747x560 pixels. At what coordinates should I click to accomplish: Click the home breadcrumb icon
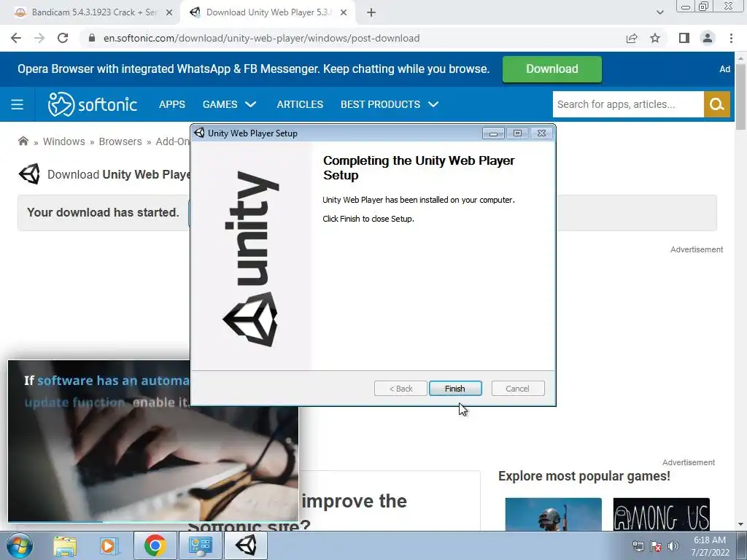23,141
